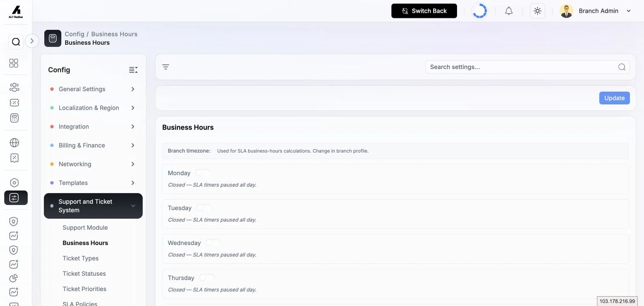644x306 pixels.
Task: Open the globe icon in sidebar
Action: [x=14, y=143]
